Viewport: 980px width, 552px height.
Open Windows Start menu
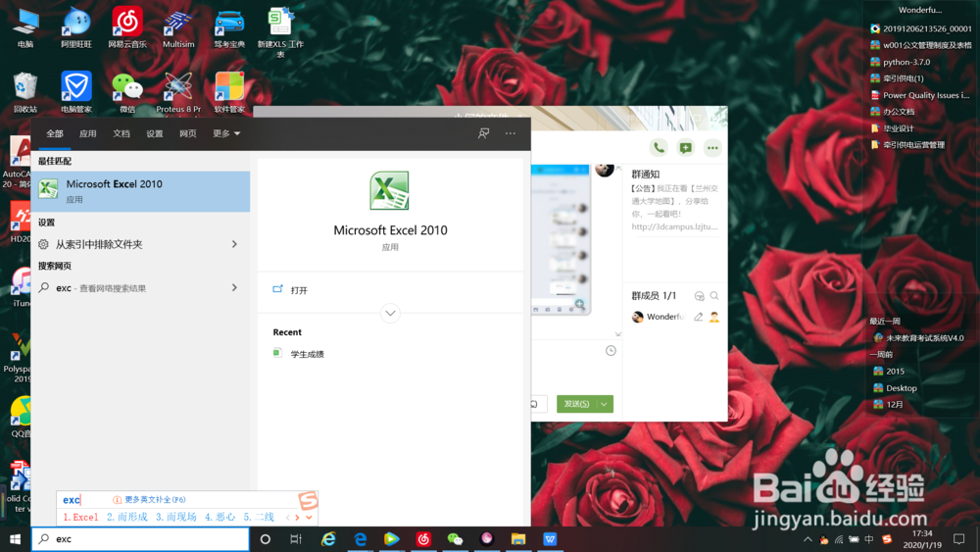[15, 539]
